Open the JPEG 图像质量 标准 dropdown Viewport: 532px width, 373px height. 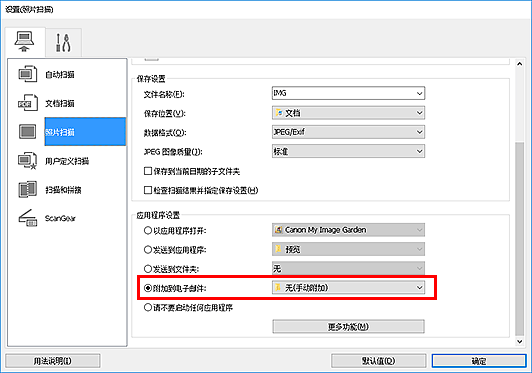coord(348,151)
